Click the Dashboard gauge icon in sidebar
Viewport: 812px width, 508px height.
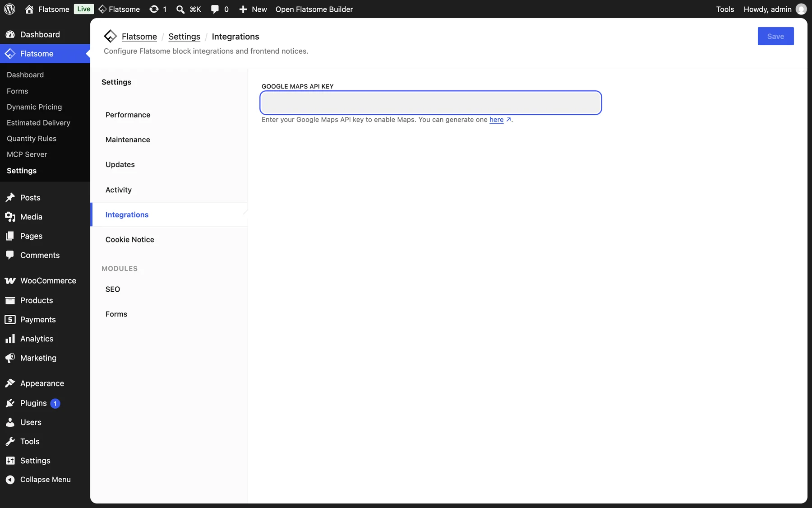(x=10, y=34)
